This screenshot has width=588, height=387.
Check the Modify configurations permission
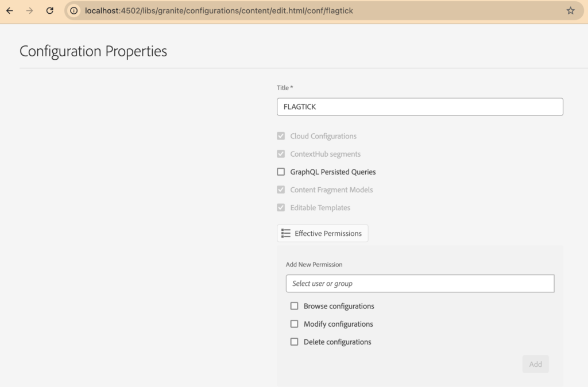pyautogui.click(x=295, y=324)
